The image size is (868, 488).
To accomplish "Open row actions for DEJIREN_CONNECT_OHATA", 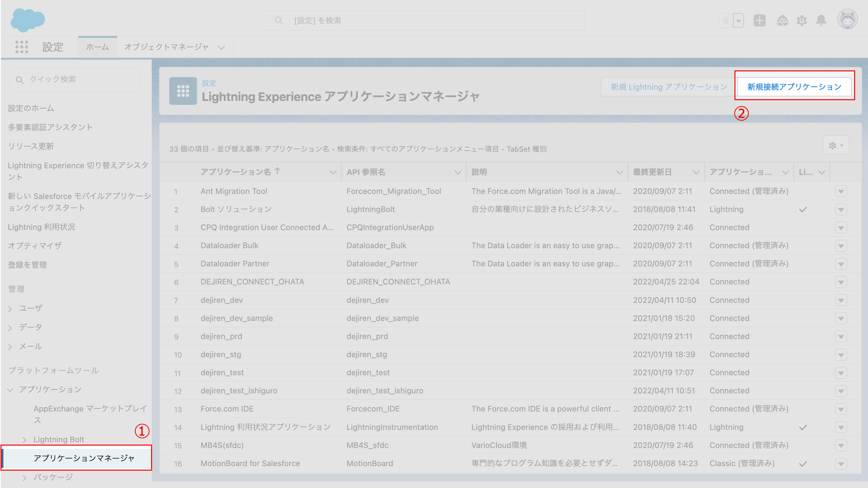I will click(841, 282).
